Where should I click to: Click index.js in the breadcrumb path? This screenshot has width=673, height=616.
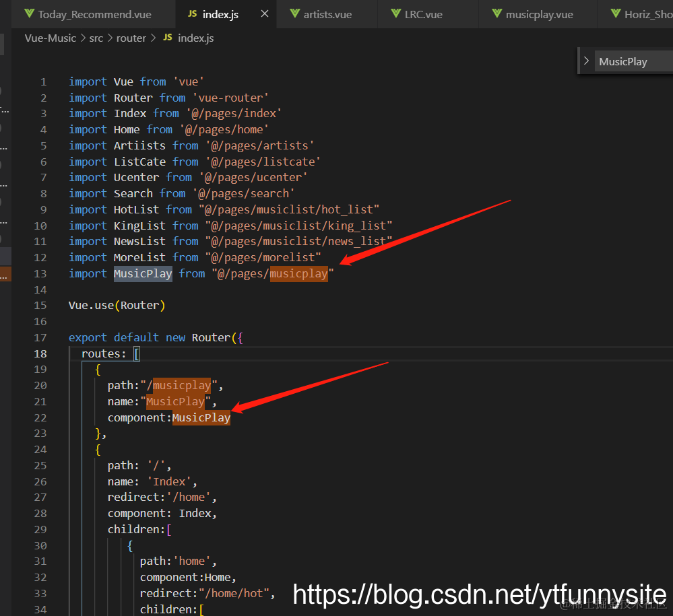click(x=196, y=38)
